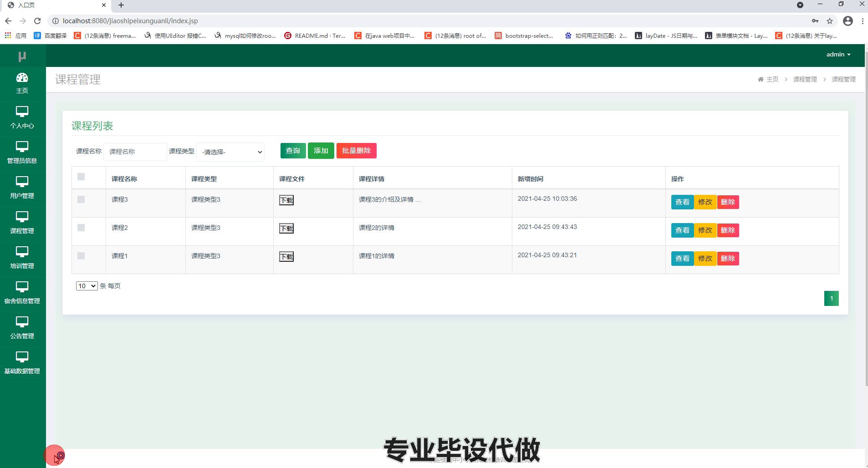
Task: Focus the 课程名称 search input
Action: [x=135, y=152]
